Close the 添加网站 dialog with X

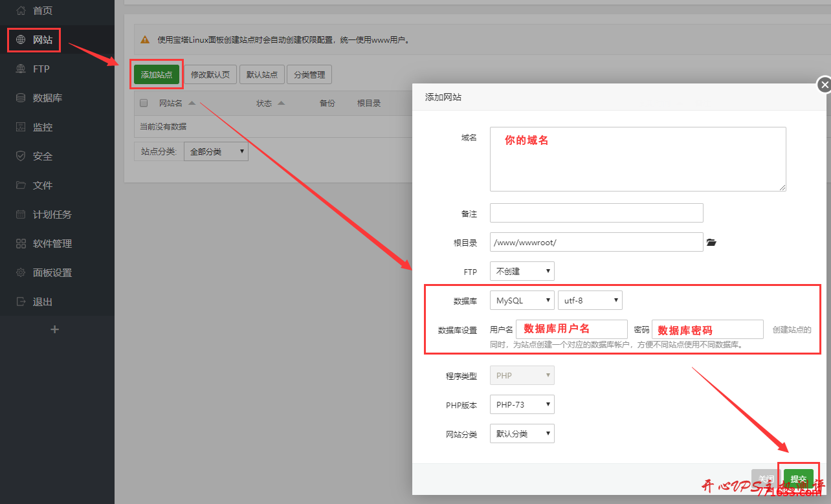click(823, 85)
